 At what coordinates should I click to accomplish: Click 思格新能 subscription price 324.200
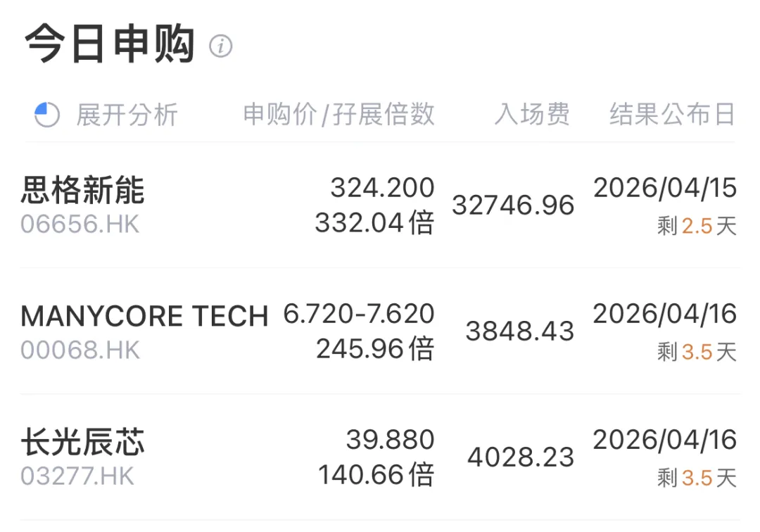pos(382,188)
